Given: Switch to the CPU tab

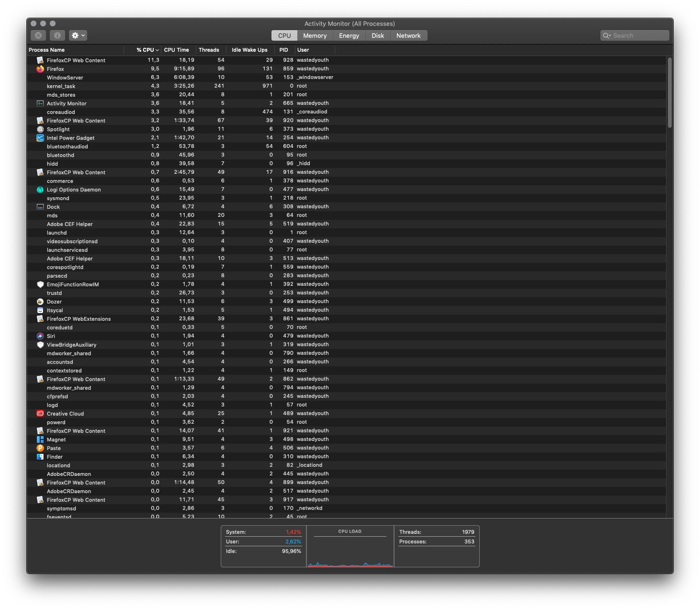Looking at the screenshot, I should [x=284, y=35].
